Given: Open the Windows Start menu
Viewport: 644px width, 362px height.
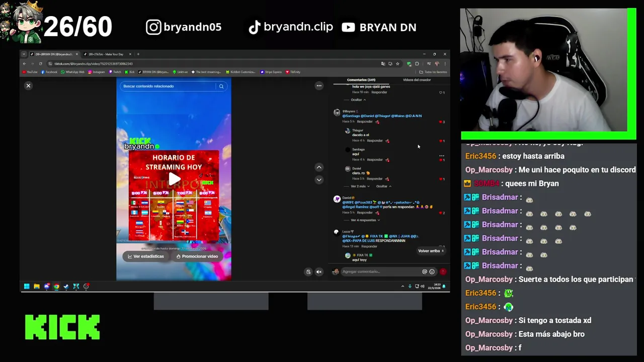Looking at the screenshot, I should [27, 287].
